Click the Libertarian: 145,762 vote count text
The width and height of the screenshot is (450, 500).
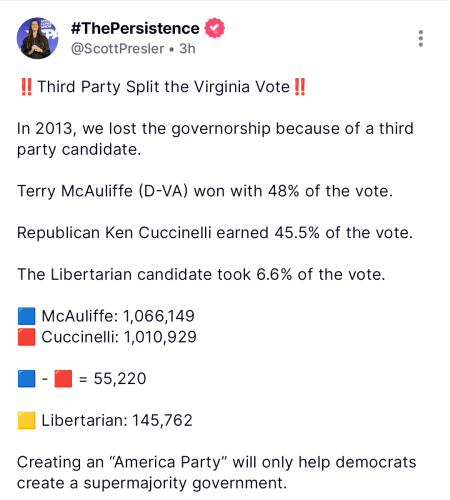click(x=117, y=420)
